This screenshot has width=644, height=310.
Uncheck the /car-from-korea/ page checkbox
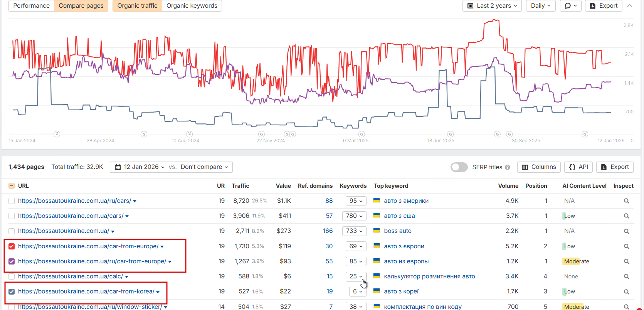12,291
